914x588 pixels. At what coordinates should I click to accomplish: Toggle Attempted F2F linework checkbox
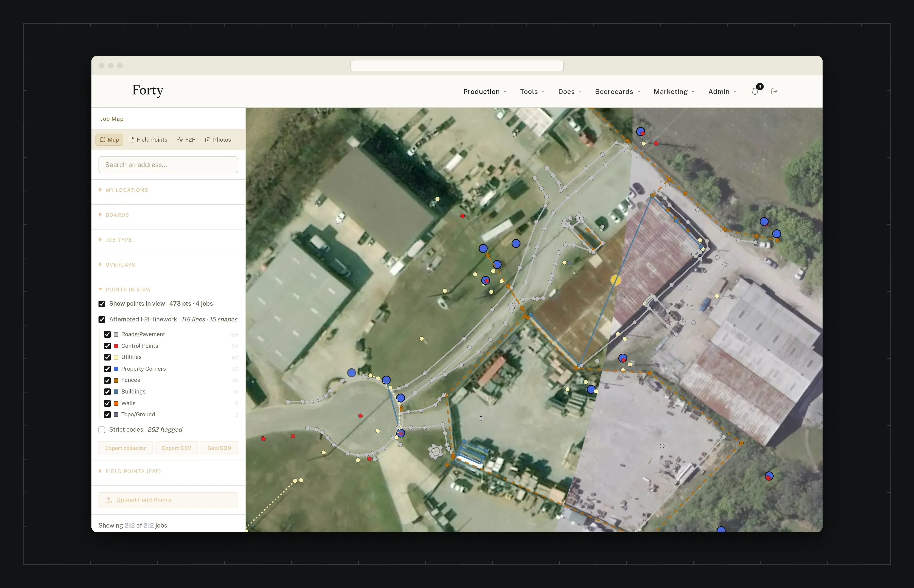[102, 320]
